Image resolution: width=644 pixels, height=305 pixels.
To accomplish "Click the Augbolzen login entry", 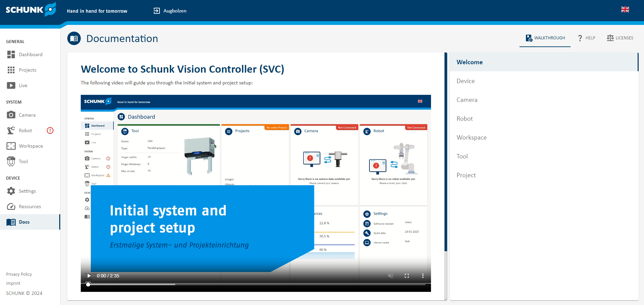I will pos(170,11).
